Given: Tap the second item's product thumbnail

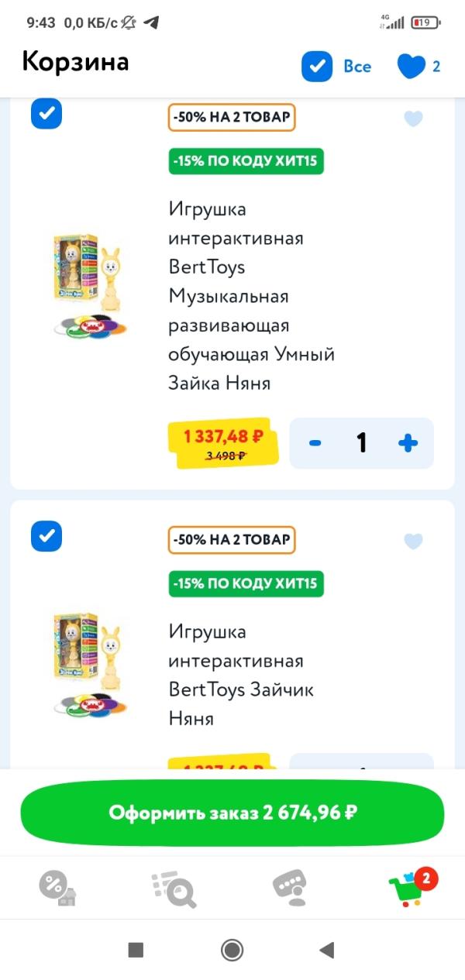Looking at the screenshot, I should pyautogui.click(x=90, y=665).
